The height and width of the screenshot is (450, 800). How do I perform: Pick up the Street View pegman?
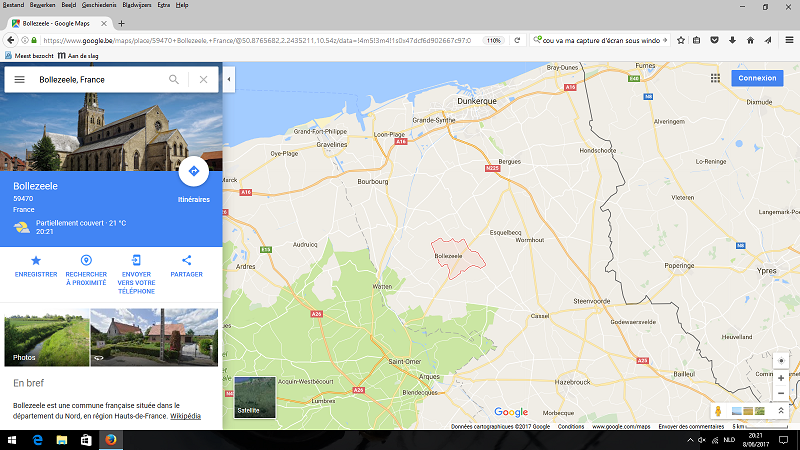pyautogui.click(x=718, y=411)
